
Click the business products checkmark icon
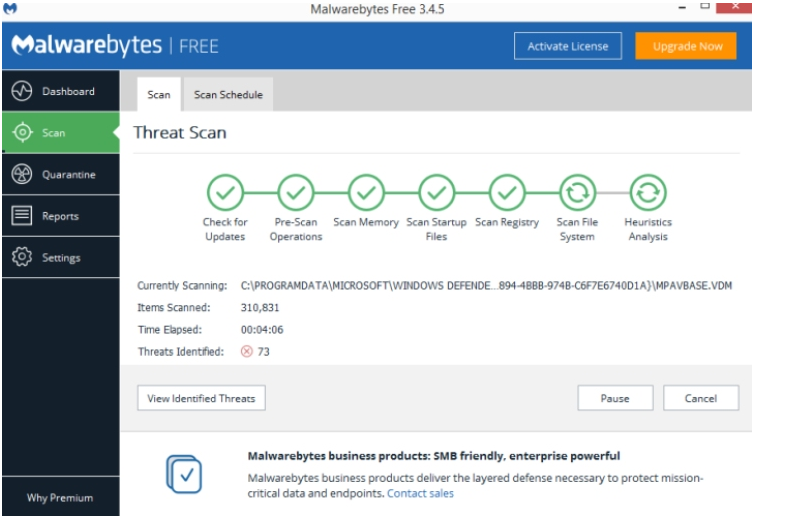(184, 475)
